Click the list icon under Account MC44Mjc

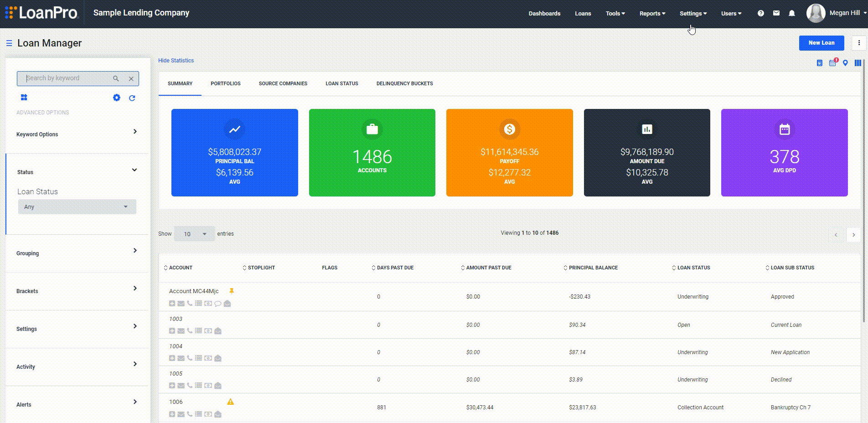point(198,304)
